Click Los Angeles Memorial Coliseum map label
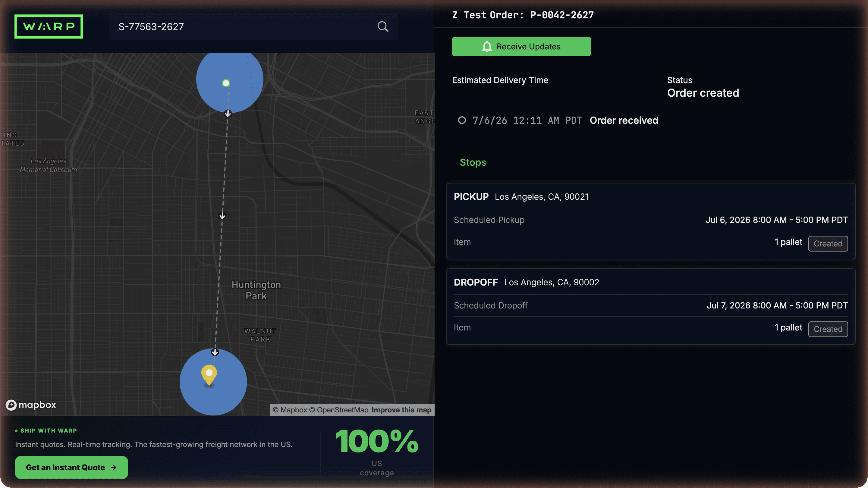The width and height of the screenshot is (868, 488). (x=48, y=165)
